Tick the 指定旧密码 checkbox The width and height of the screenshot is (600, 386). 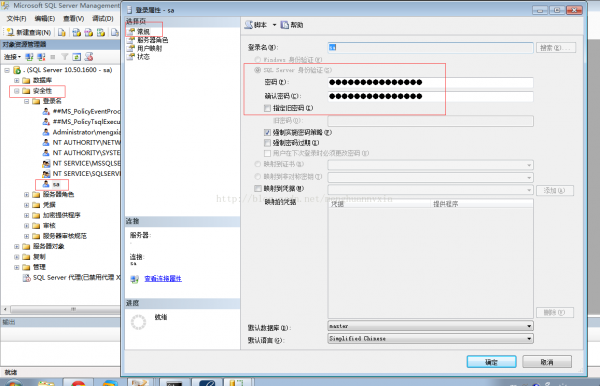click(267, 108)
